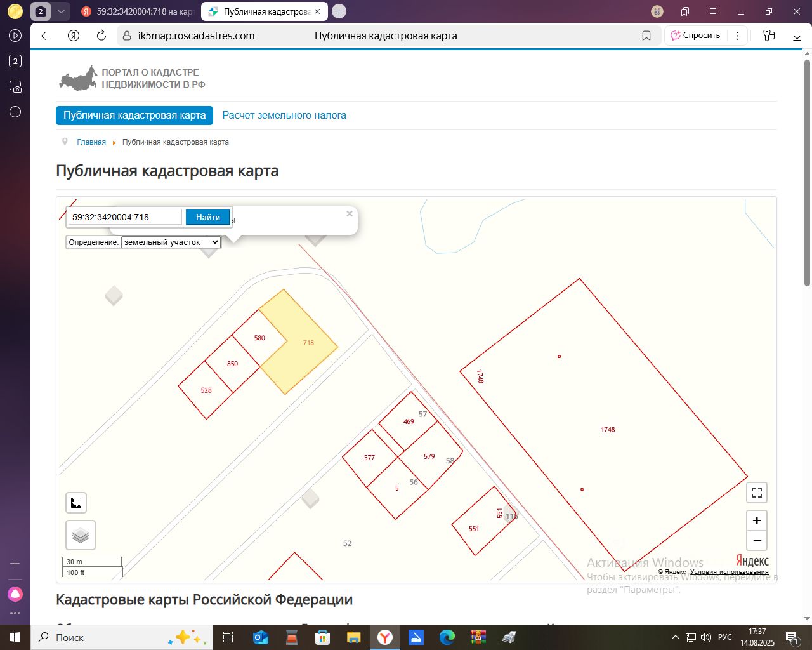This screenshot has height=650, width=812.
Task: Bookmark this page in address bar
Action: coord(646,36)
